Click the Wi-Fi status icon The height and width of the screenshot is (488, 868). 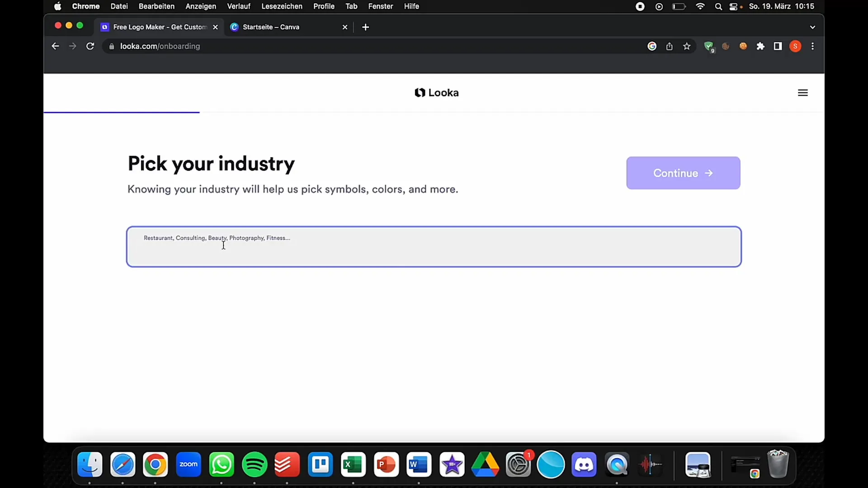700,6
